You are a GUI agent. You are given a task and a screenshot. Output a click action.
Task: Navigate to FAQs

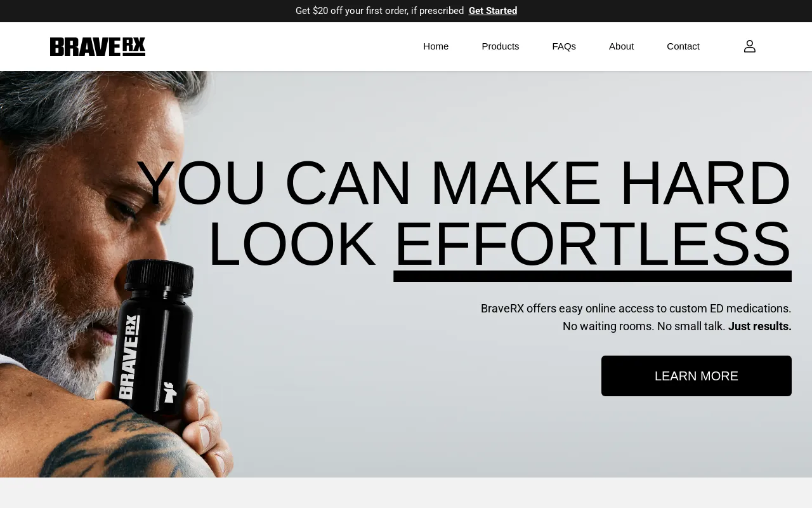click(x=564, y=46)
